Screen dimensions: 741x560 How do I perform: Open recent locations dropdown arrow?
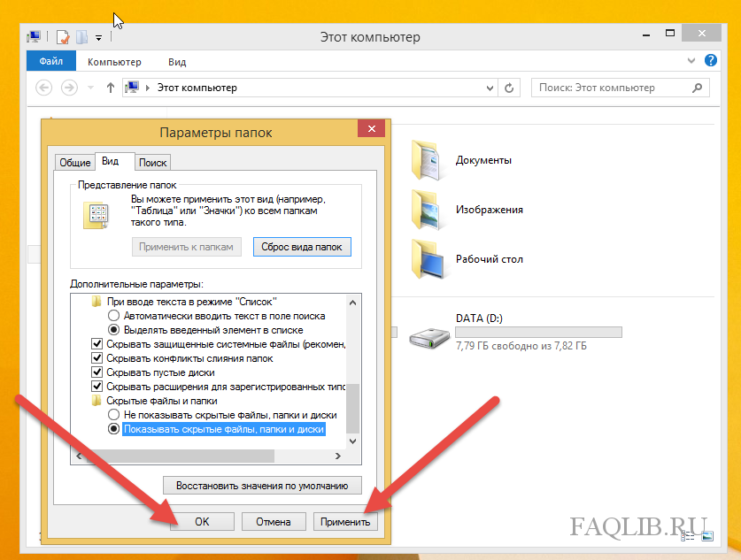click(x=90, y=88)
